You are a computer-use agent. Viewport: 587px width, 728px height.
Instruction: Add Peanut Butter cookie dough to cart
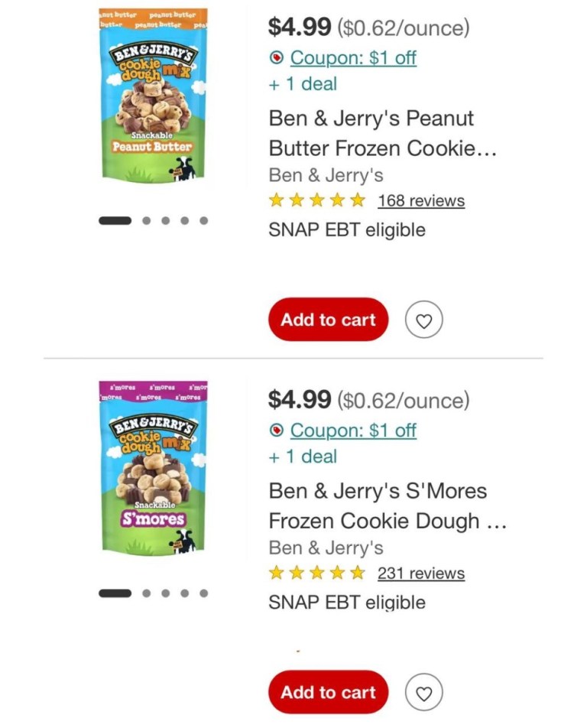pyautogui.click(x=328, y=320)
